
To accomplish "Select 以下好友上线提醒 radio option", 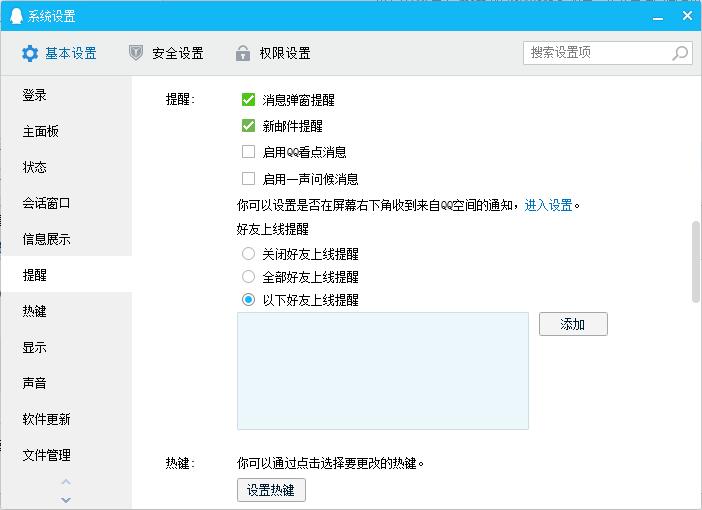I will 248,299.
